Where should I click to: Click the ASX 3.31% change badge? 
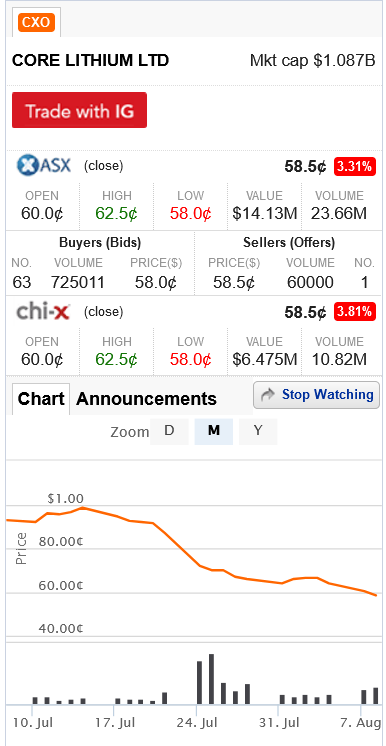pos(355,167)
